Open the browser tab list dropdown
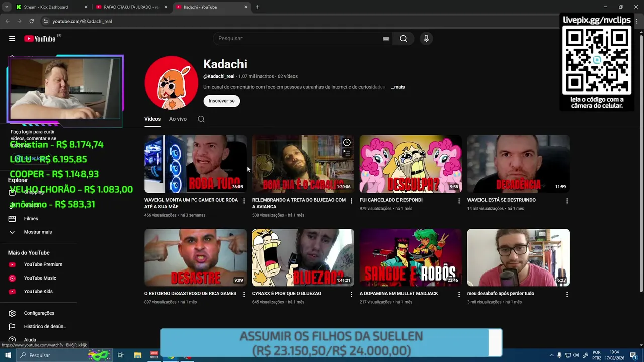The width and height of the screenshot is (644, 362). [7, 7]
